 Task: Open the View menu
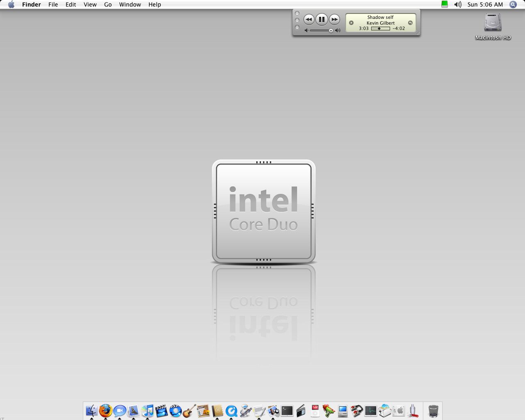coord(90,5)
